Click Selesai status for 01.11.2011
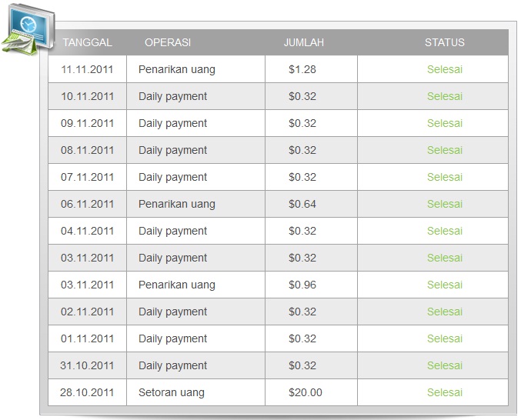 445,338
